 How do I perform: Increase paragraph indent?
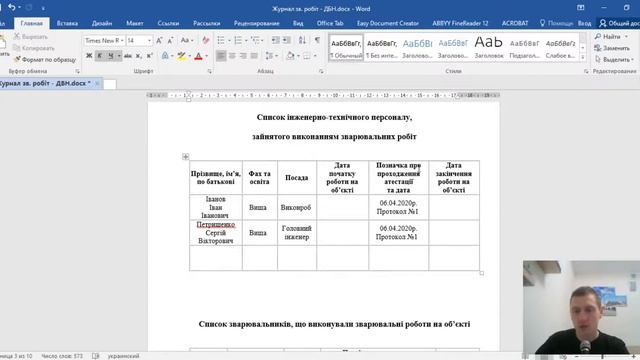point(287,40)
